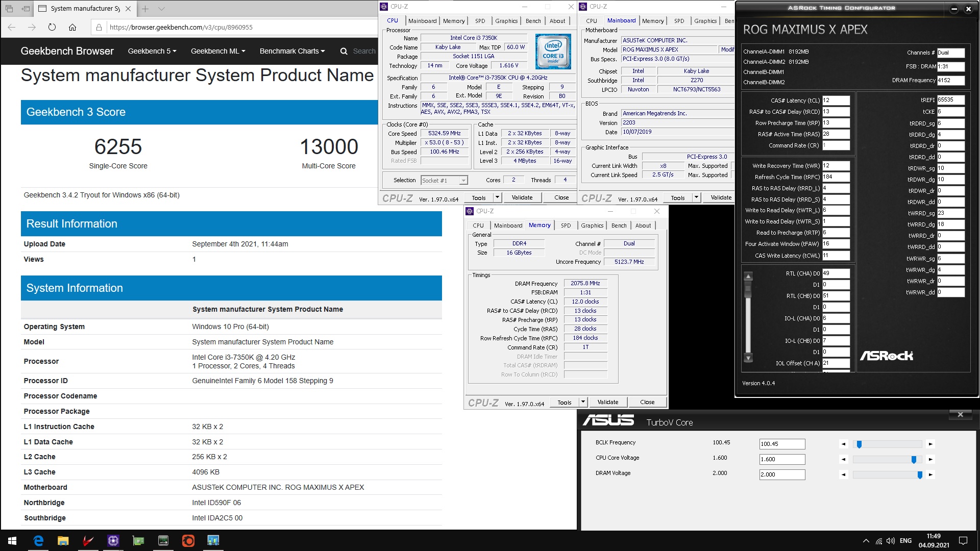Click the Geekbench search magnifier icon
980x551 pixels.
coord(344,51)
